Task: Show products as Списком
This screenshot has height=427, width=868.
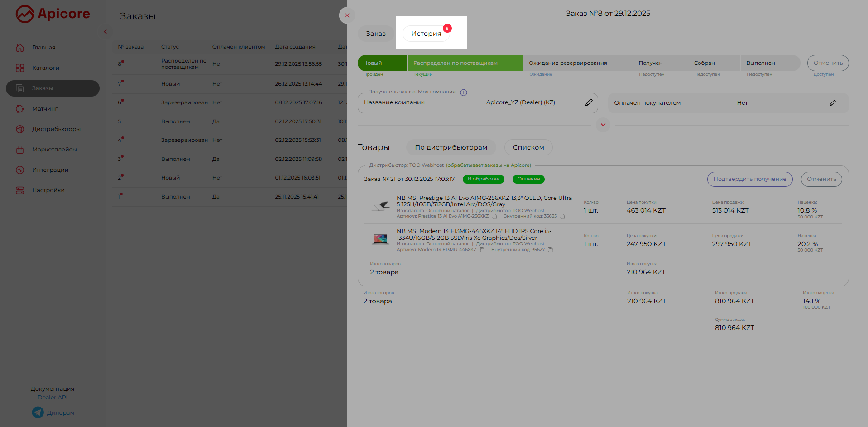Action: coord(528,147)
